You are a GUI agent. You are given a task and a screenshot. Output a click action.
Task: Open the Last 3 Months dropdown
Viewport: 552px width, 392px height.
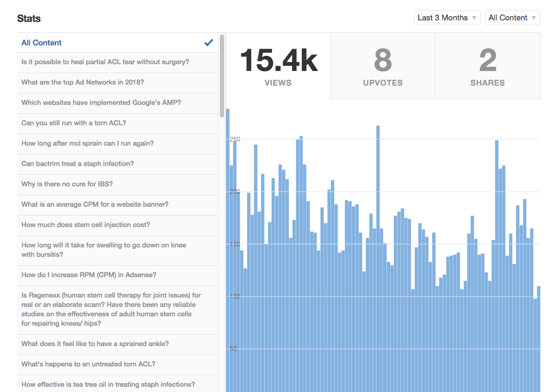coord(447,18)
